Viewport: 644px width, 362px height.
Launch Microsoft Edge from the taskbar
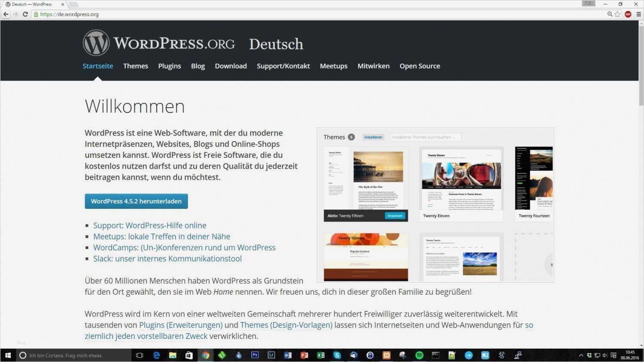click(x=156, y=355)
